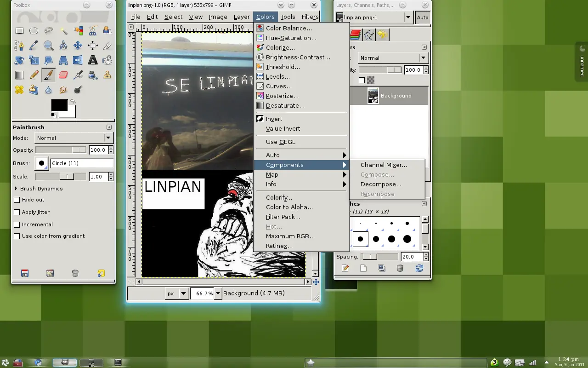Click the Edit brush button

click(x=345, y=268)
